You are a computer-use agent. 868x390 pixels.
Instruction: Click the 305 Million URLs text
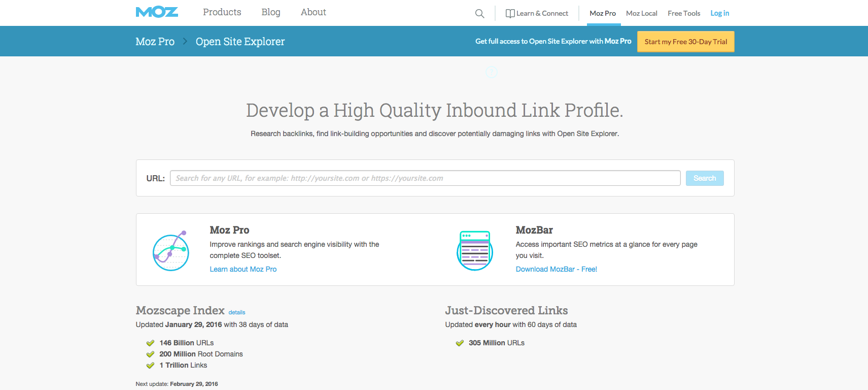coord(497,343)
